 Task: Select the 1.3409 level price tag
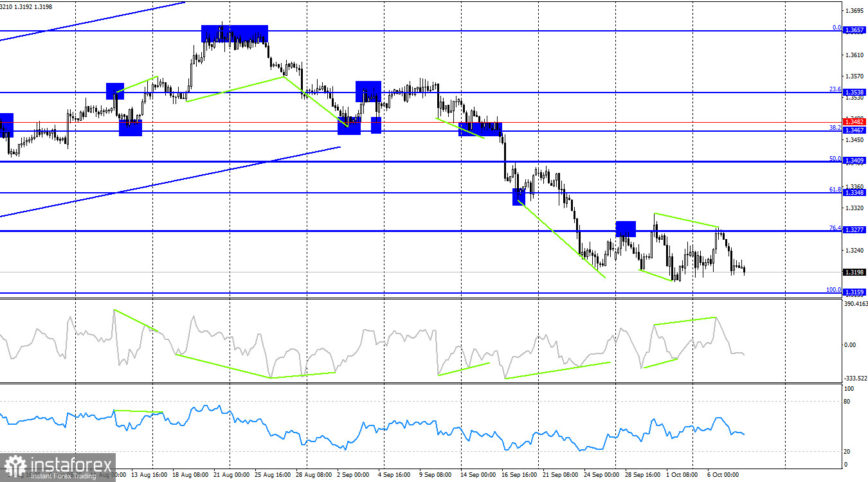(x=854, y=161)
